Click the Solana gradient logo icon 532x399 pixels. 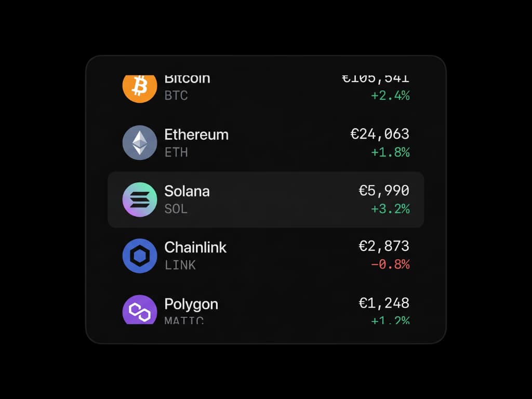pyautogui.click(x=139, y=199)
